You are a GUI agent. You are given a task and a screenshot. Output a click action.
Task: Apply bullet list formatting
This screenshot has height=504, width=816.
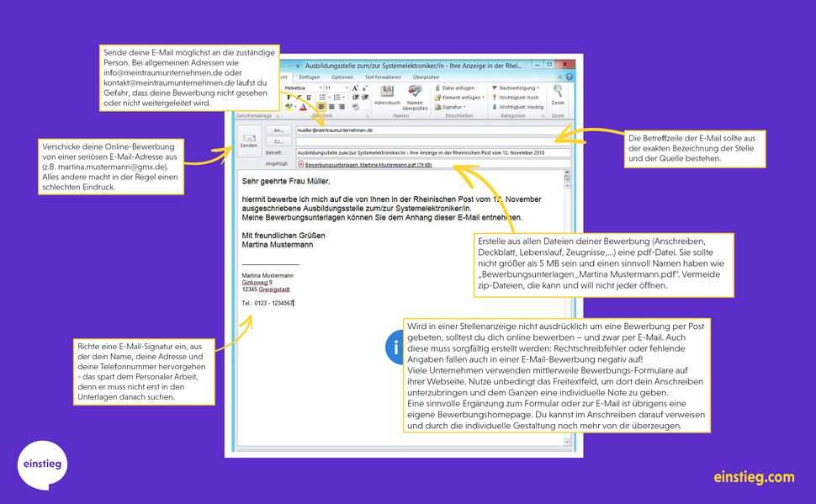tap(321, 97)
